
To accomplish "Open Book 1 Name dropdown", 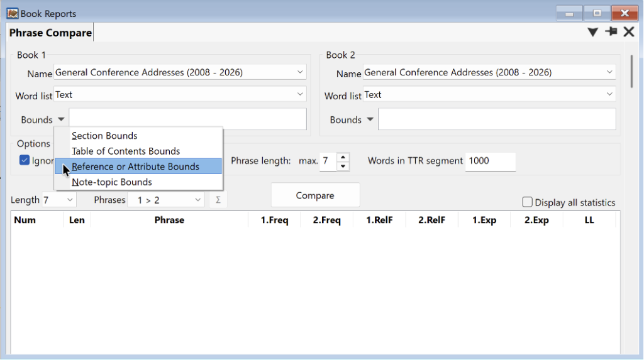I will 300,72.
